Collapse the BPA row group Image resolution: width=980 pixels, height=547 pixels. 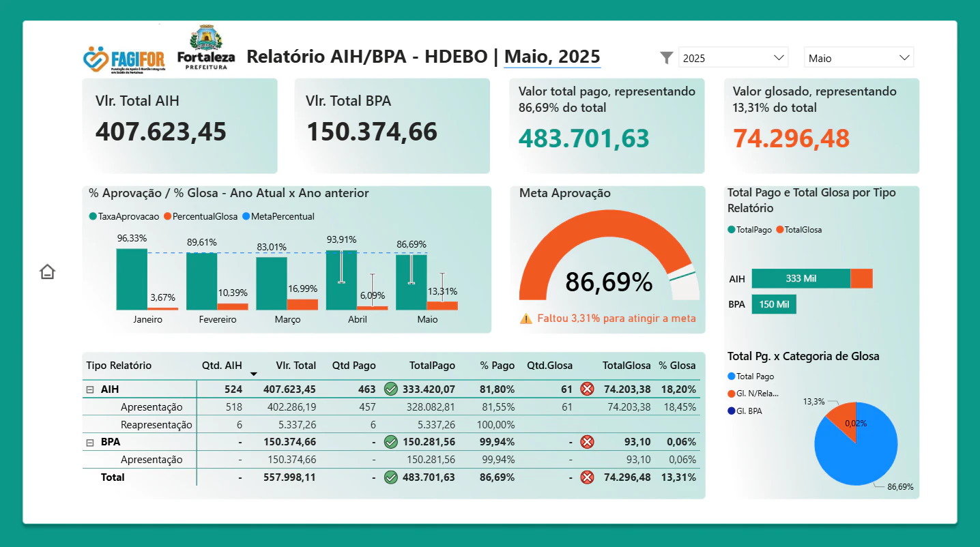pyautogui.click(x=90, y=442)
